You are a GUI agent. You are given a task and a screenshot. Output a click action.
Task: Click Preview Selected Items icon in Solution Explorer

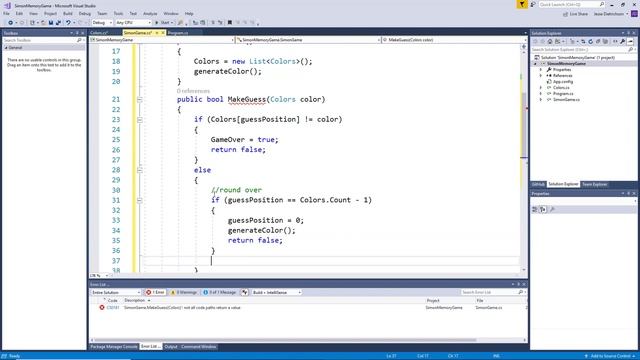coord(631,42)
